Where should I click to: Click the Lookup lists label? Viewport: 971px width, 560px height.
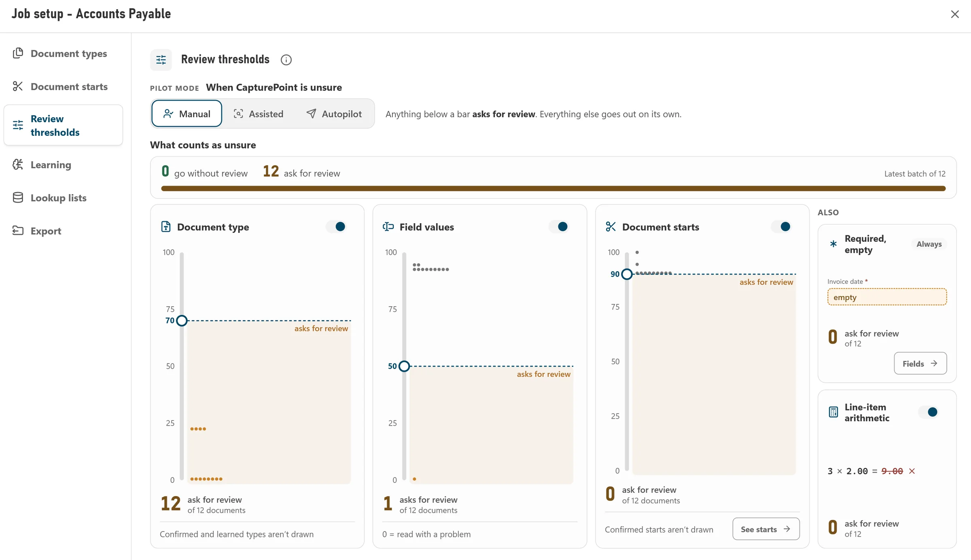click(x=59, y=198)
